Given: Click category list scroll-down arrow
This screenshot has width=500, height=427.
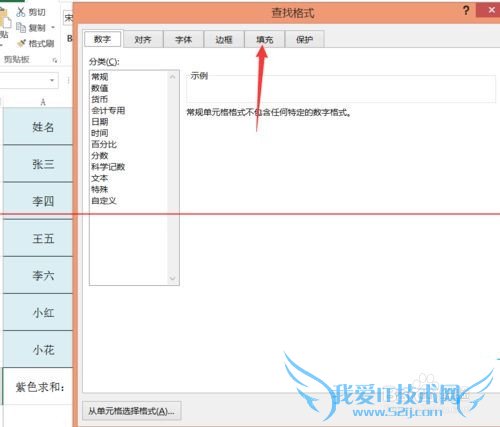Looking at the screenshot, I should (x=172, y=278).
